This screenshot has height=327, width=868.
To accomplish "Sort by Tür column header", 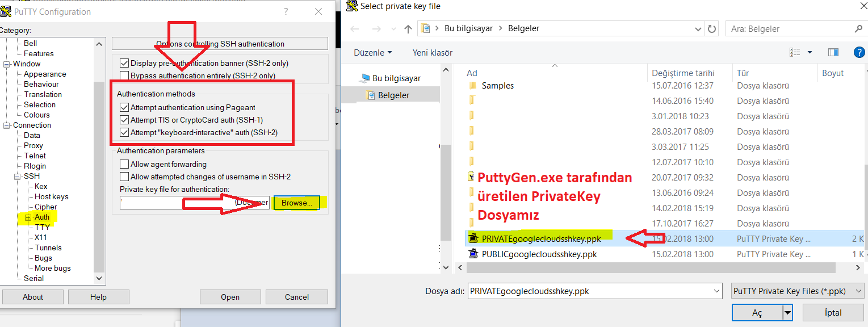I will [743, 73].
